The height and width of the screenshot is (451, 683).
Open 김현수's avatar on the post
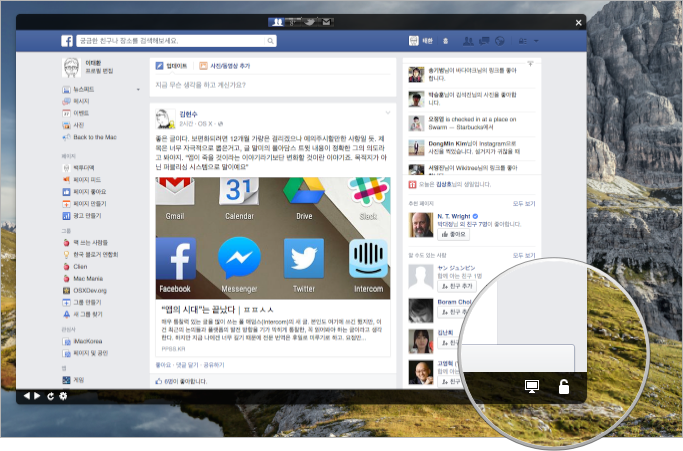coord(165,119)
